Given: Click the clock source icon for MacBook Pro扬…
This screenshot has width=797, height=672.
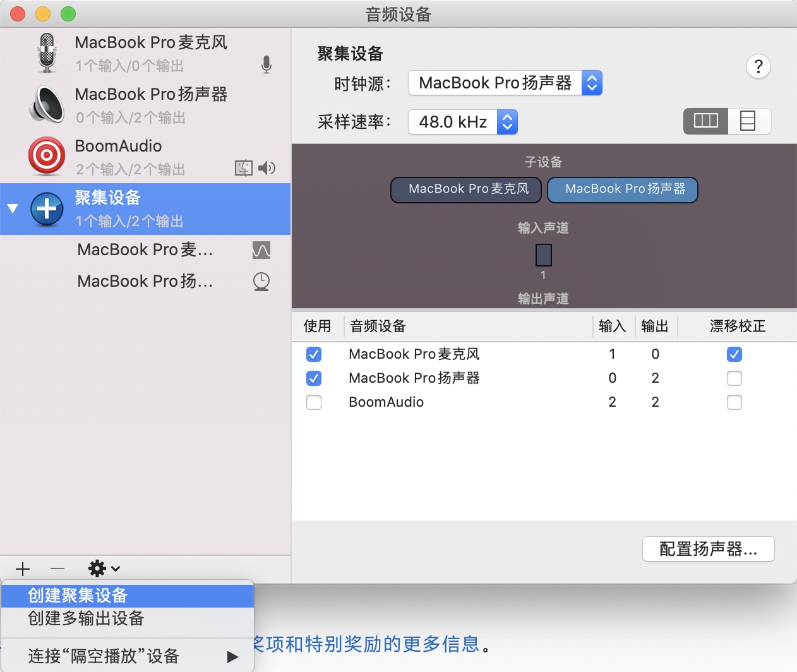Looking at the screenshot, I should tap(261, 282).
